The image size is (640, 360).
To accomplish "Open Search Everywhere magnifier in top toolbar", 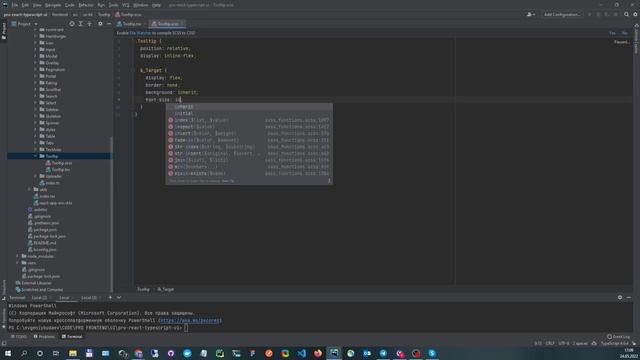I will (627, 14).
